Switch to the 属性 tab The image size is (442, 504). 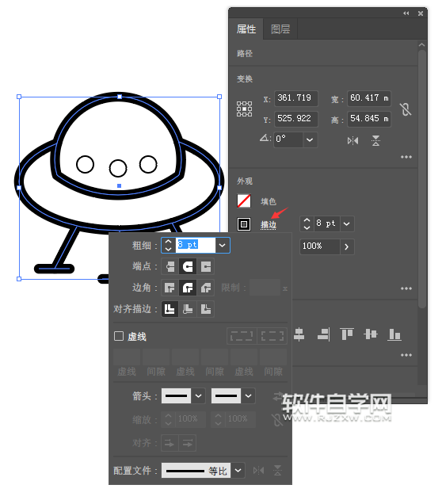(x=246, y=29)
